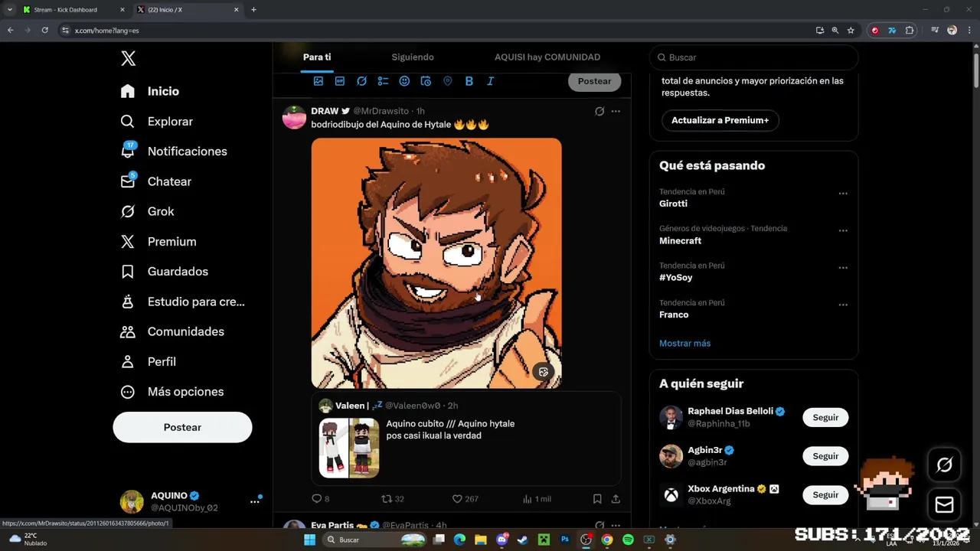Screen dimensions: 980x551
Task: Expand Más opciones menu
Action: tap(172, 391)
